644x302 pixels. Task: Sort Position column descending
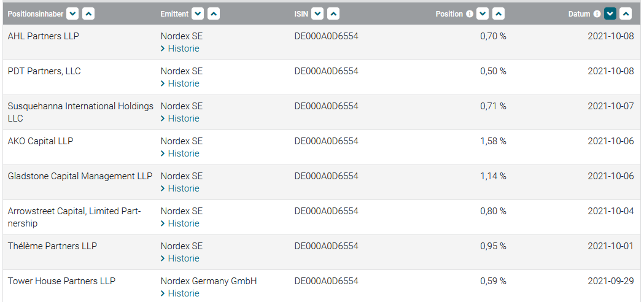tap(483, 14)
